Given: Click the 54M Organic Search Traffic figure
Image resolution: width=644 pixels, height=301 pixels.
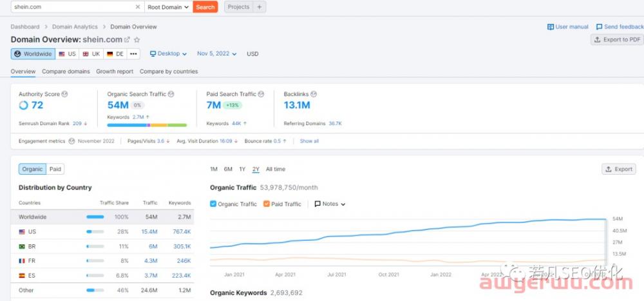Looking at the screenshot, I should 118,105.
